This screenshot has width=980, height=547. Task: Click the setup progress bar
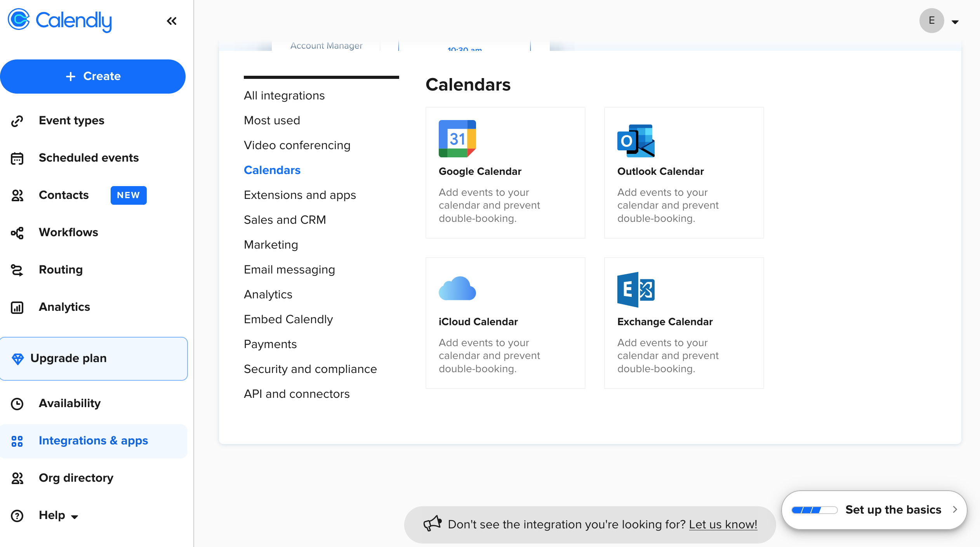(814, 510)
